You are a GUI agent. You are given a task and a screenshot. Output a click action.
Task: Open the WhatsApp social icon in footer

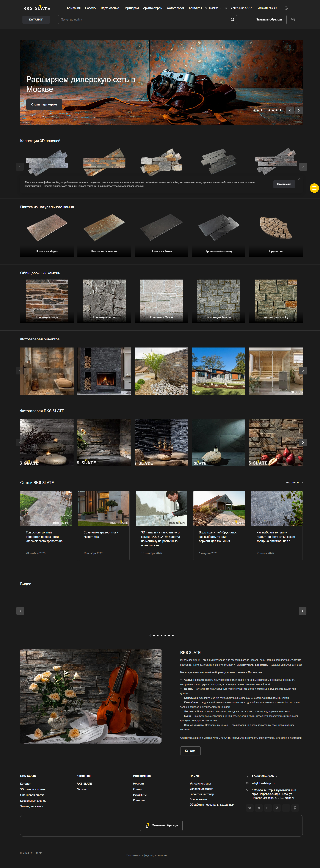pos(277,808)
